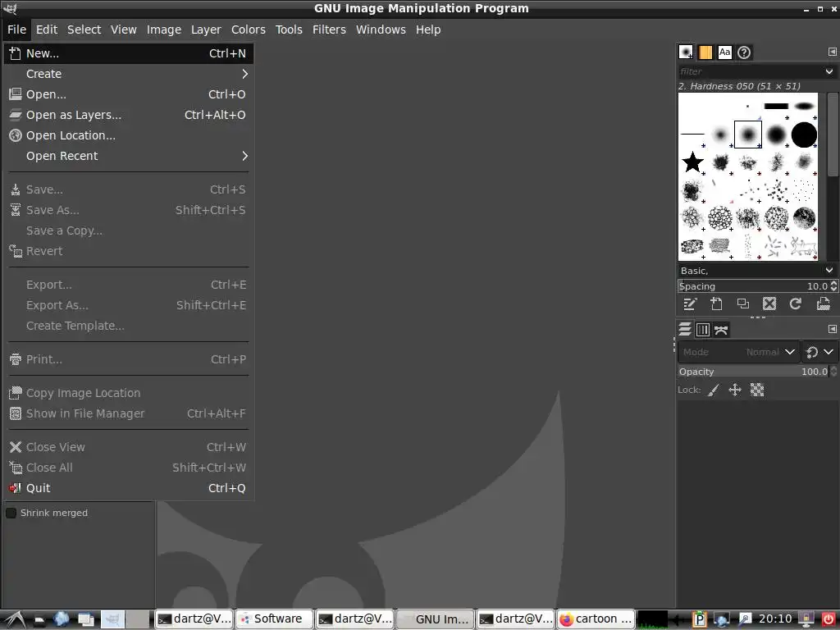Choose New... from the File menu
This screenshot has width=840, height=630.
[x=129, y=53]
